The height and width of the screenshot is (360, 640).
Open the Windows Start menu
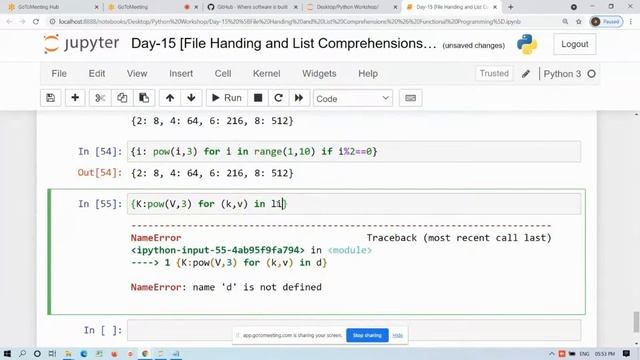(7, 353)
